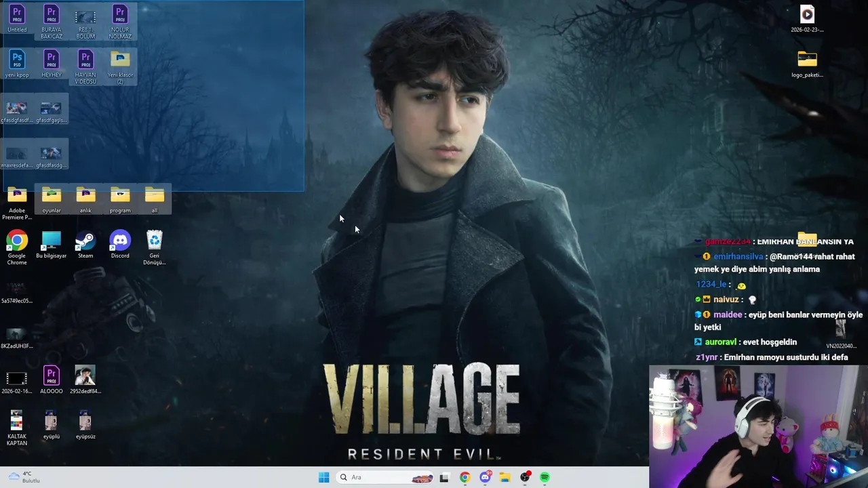The width and height of the screenshot is (868, 488).
Task: Open Discord from the taskbar
Action: [x=485, y=477]
